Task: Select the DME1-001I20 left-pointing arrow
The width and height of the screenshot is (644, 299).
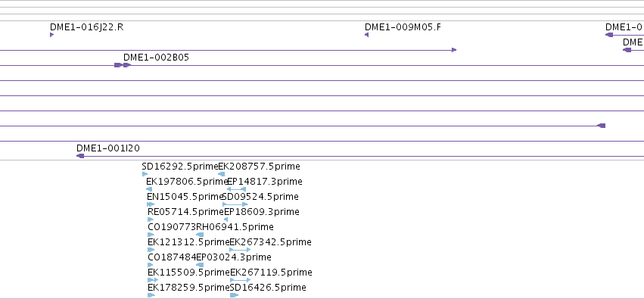Action: 80,156
